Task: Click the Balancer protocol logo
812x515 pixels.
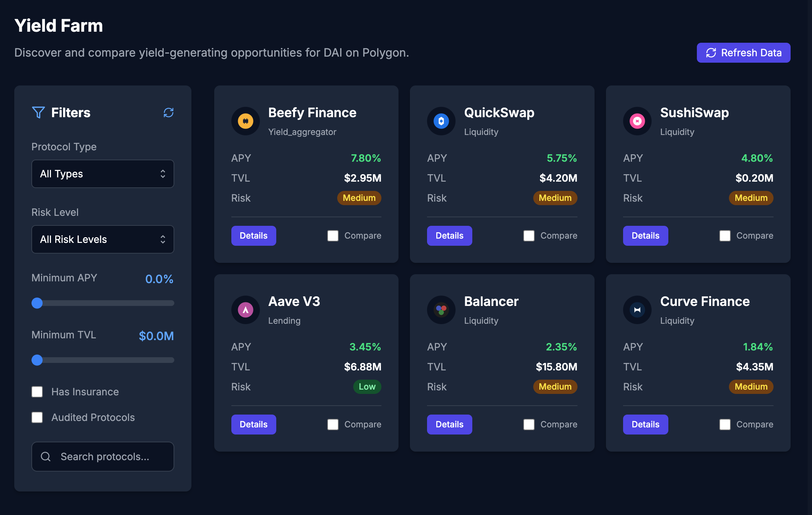Action: point(441,310)
